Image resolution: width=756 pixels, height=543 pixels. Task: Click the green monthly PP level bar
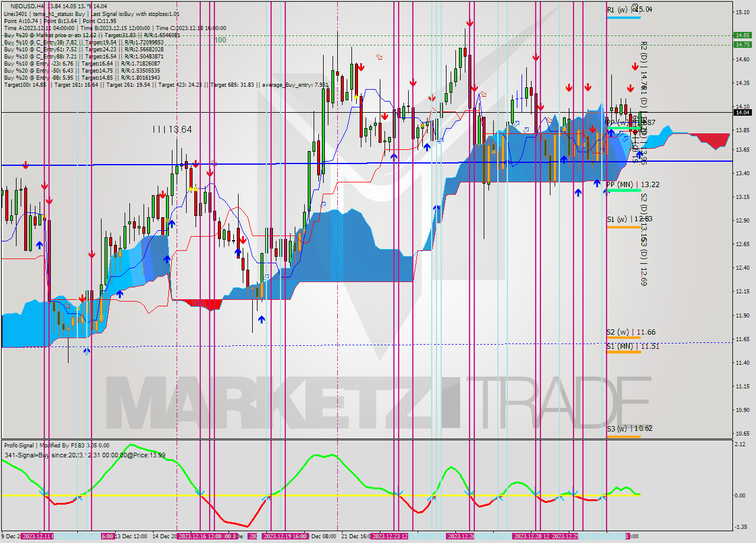(623, 191)
